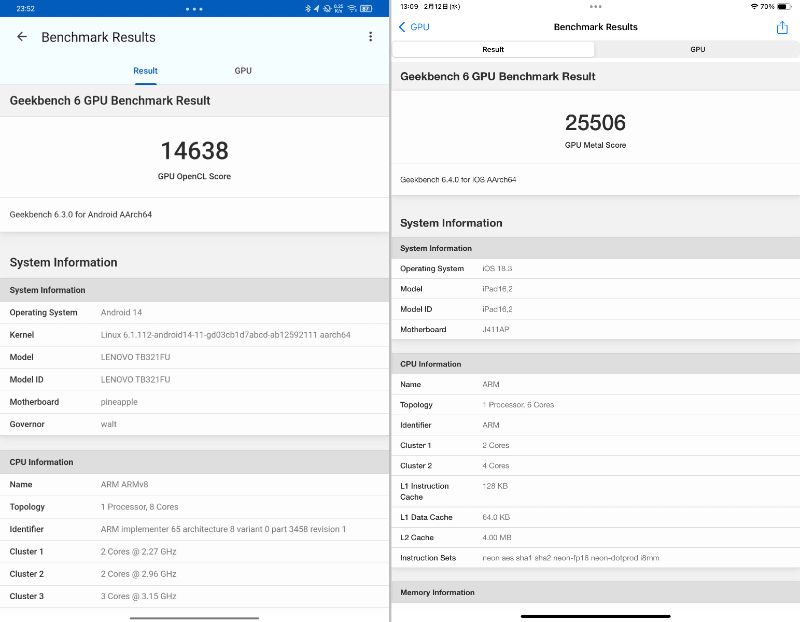
Task: Tap the back arrow on Android Benchmark Results
Action: (21, 37)
